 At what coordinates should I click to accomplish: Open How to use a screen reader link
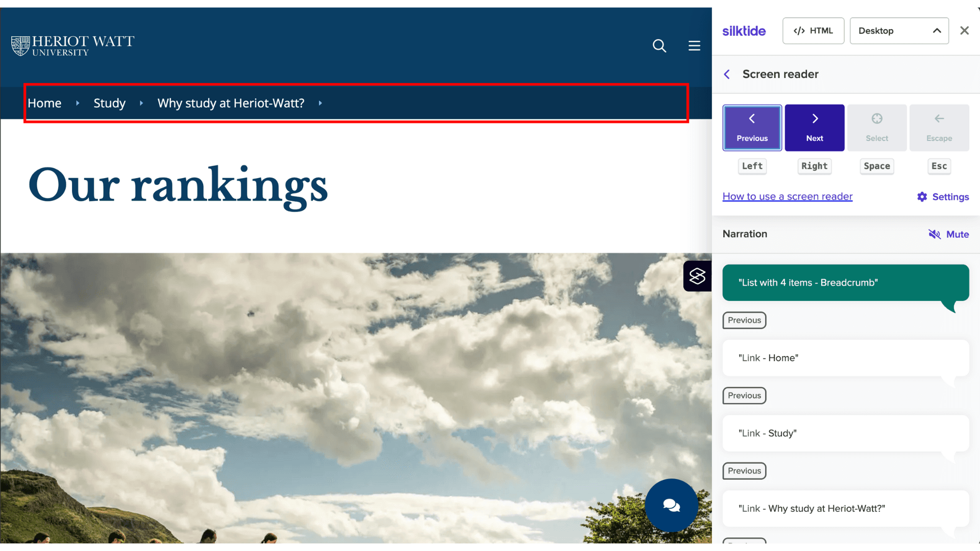pyautogui.click(x=787, y=196)
